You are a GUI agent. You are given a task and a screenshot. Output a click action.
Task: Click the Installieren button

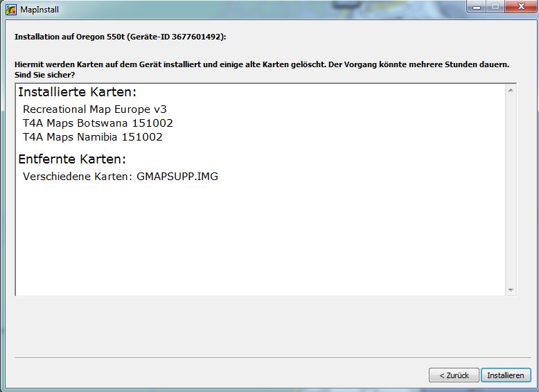click(505, 375)
